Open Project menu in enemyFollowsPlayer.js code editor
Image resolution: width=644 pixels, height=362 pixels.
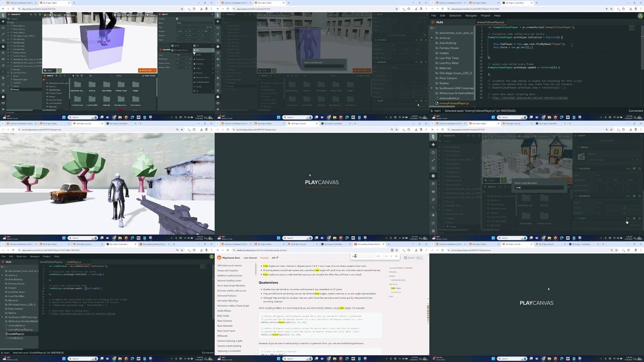coord(485,16)
